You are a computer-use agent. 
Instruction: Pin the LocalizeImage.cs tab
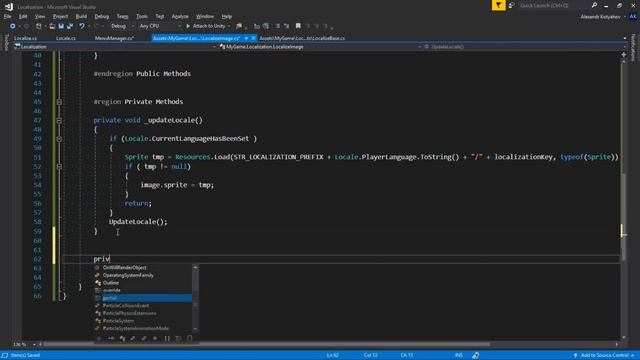click(246, 38)
